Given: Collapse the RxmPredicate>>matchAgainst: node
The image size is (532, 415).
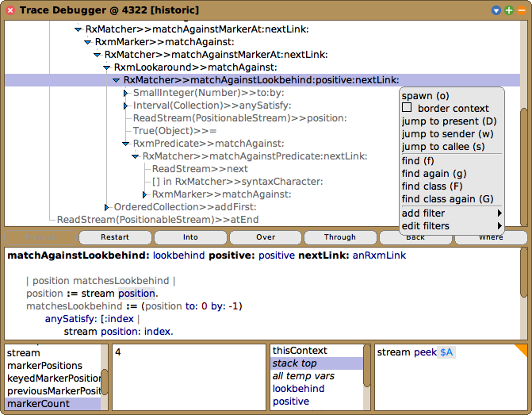Looking at the screenshot, I should [126, 144].
